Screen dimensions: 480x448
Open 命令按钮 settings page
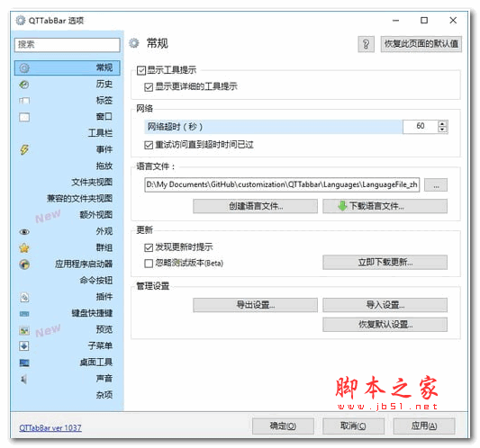[x=95, y=280]
